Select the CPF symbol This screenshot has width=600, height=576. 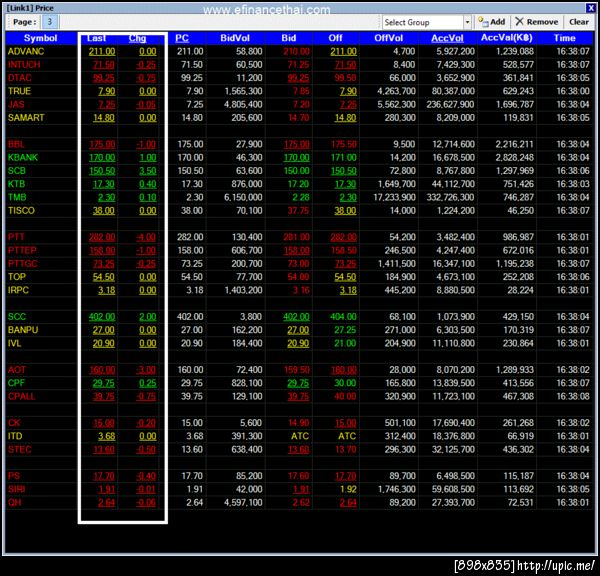point(16,383)
